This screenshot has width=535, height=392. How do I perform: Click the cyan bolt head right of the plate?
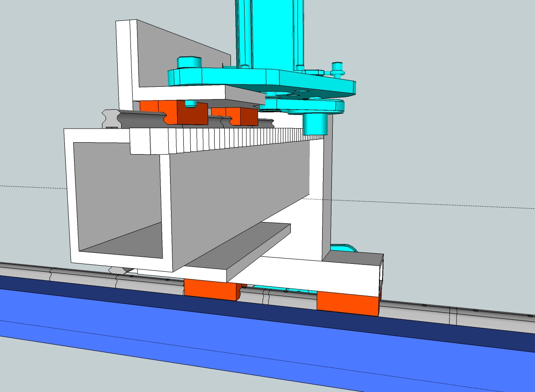point(338,67)
